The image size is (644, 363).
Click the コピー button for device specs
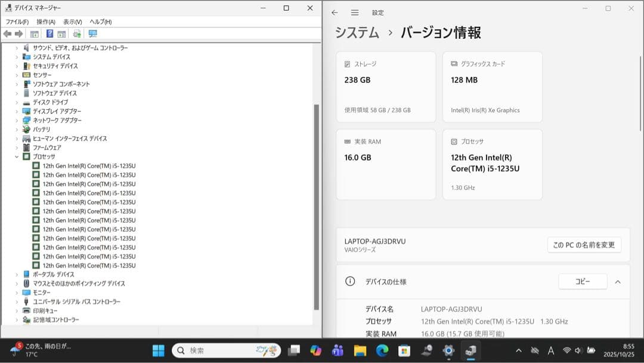(x=582, y=281)
